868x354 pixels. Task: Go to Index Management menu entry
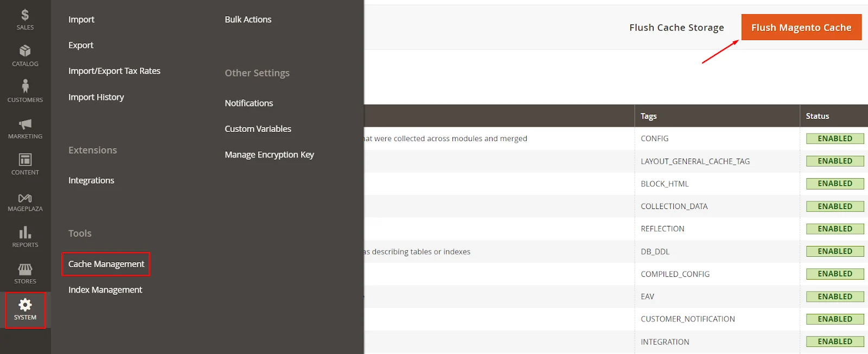(105, 290)
